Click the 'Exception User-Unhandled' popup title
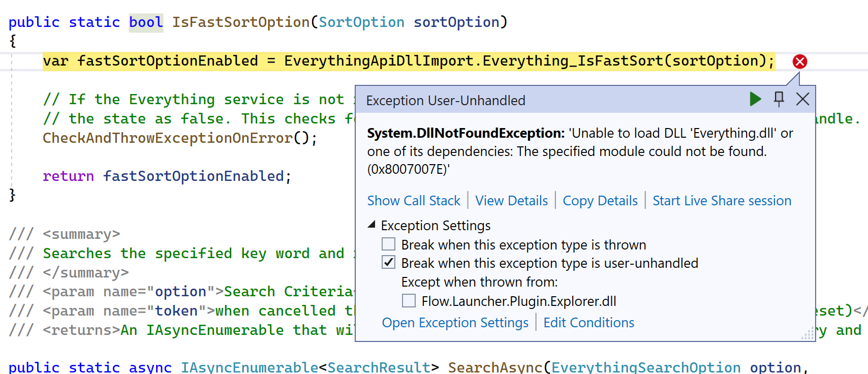 pyautogui.click(x=446, y=101)
